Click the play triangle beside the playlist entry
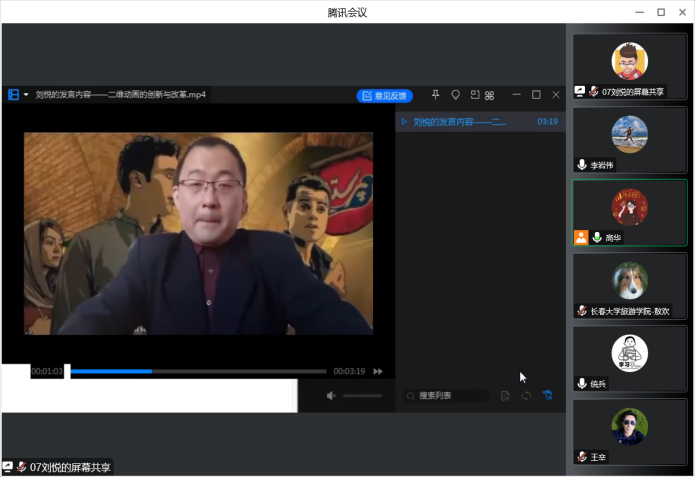The height and width of the screenshot is (477, 695). pos(404,121)
